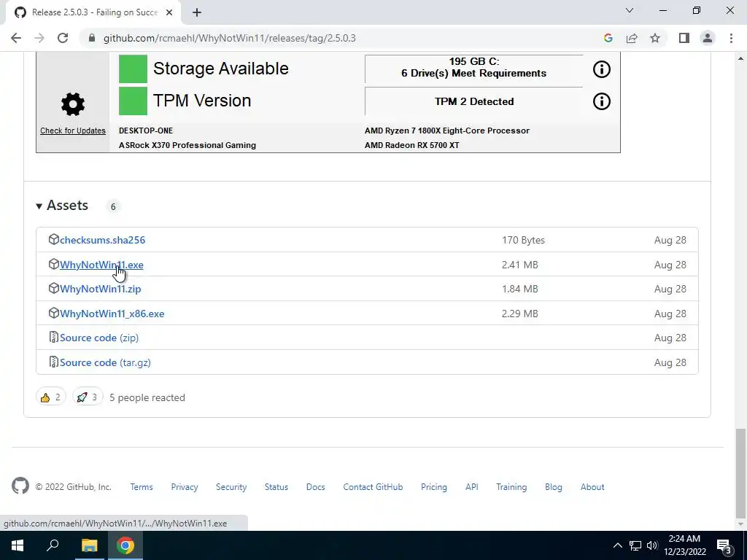Click package icon beside checksums.sha256
This screenshot has width=747, height=560.
pos(53,239)
